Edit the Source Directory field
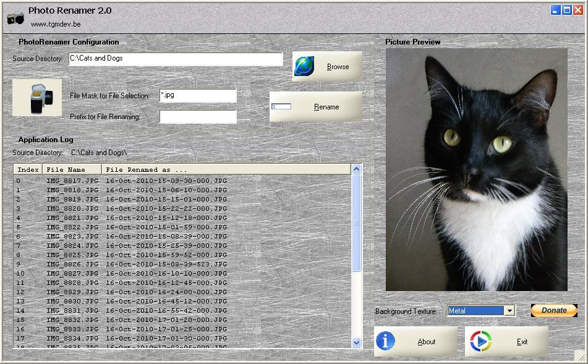Image resolution: width=588 pixels, height=364 pixels. click(176, 59)
